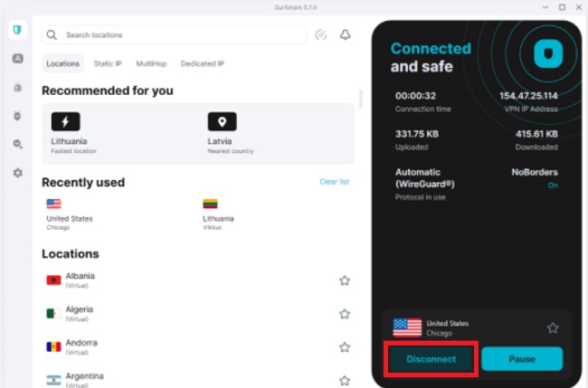Click the 331.75 KB uploaded value

pos(417,134)
